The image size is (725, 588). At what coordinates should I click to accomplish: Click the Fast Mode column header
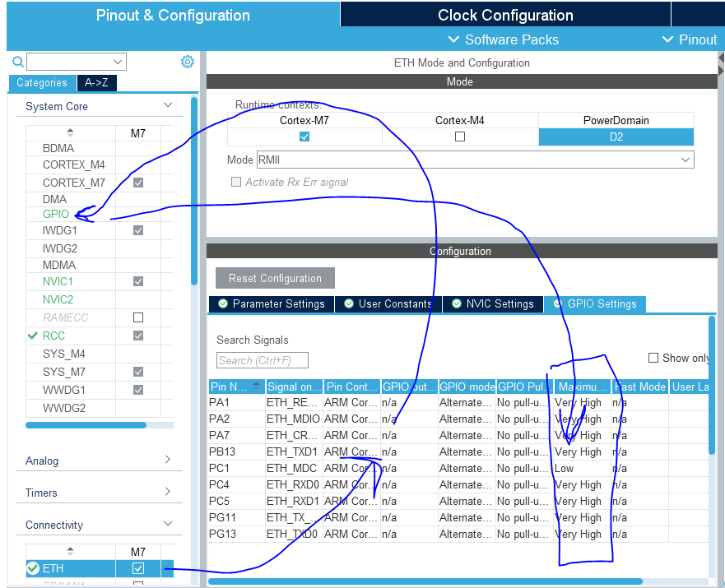640,387
